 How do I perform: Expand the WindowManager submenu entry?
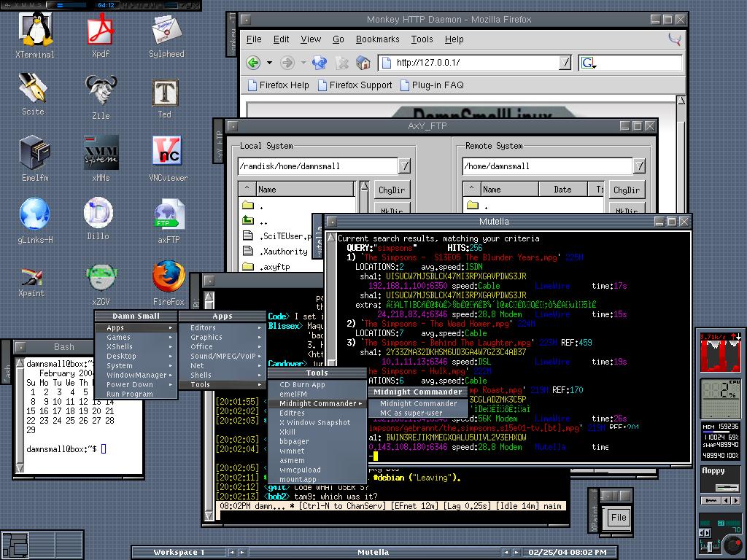click(136, 376)
